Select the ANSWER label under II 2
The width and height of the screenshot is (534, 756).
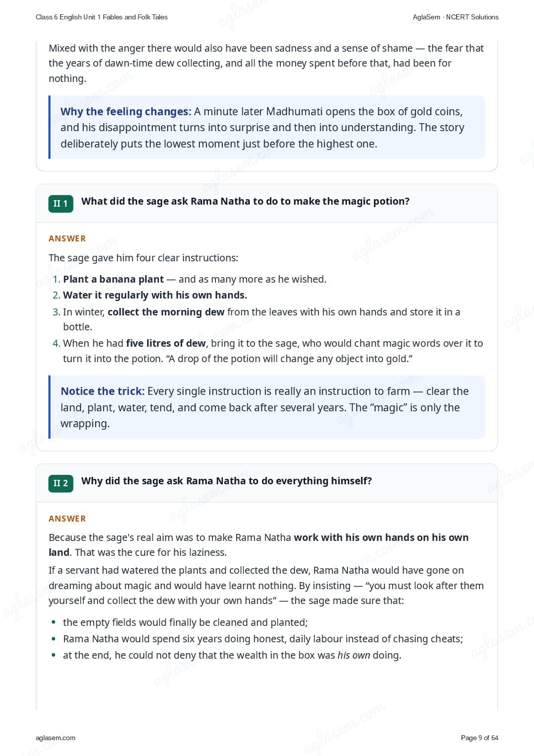67,519
